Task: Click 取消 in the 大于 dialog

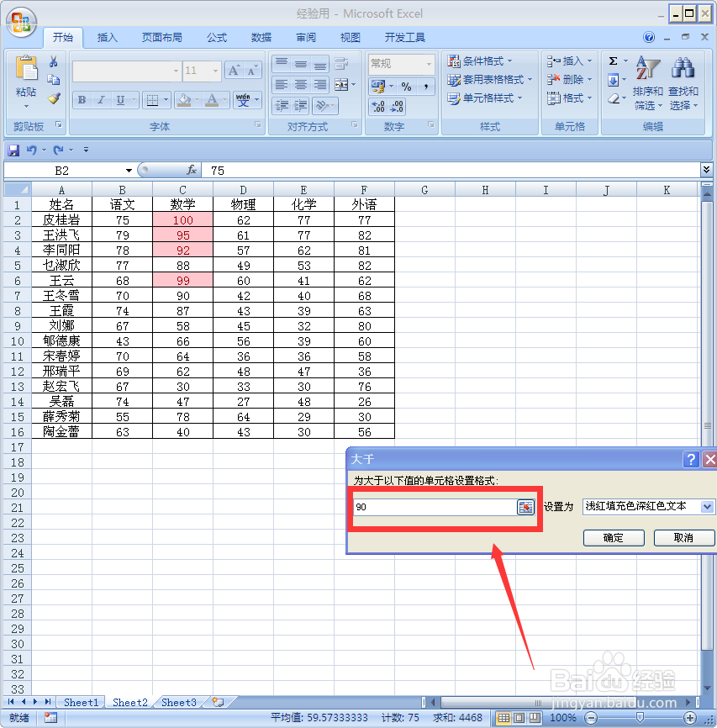Action: (683, 538)
